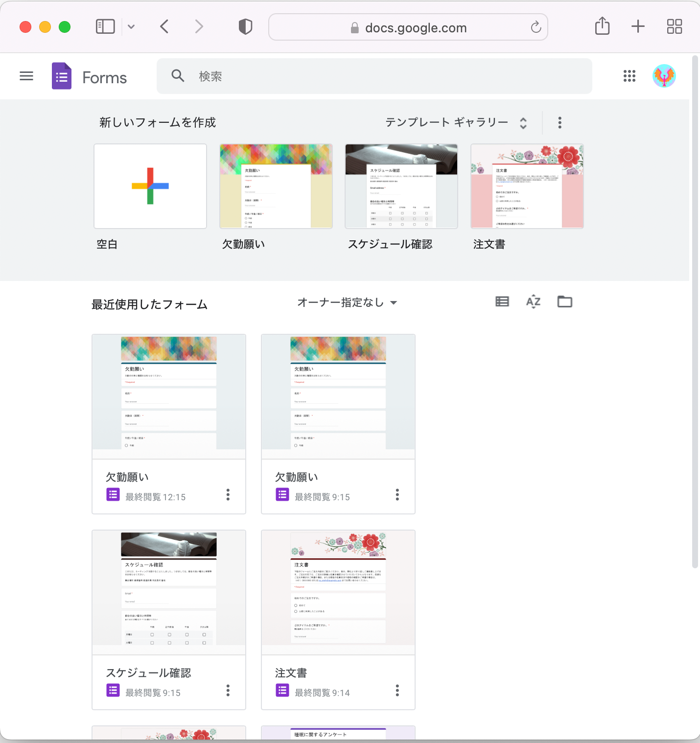
Task: Click the search magnifier icon
Action: pyautogui.click(x=178, y=76)
